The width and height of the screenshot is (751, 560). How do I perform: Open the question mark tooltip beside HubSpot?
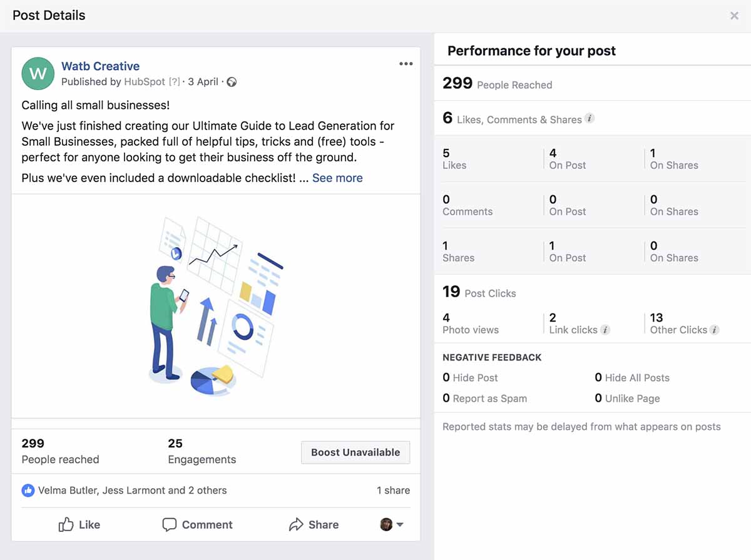175,82
